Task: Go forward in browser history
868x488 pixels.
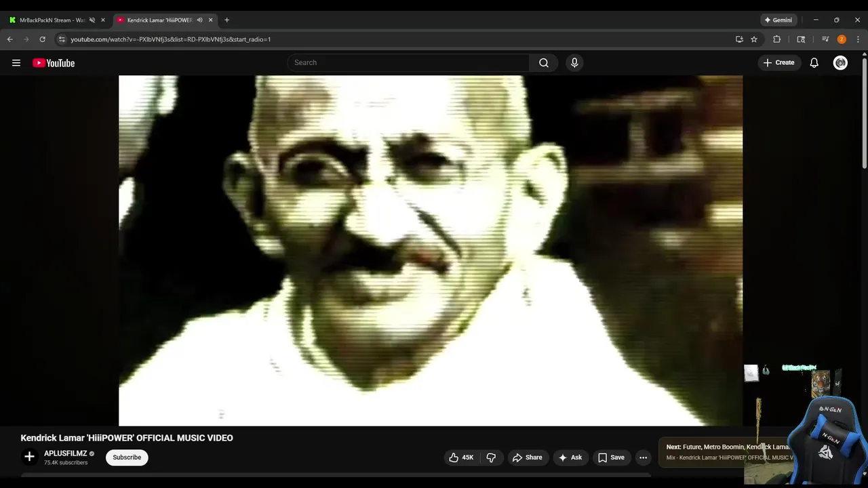Action: point(26,39)
